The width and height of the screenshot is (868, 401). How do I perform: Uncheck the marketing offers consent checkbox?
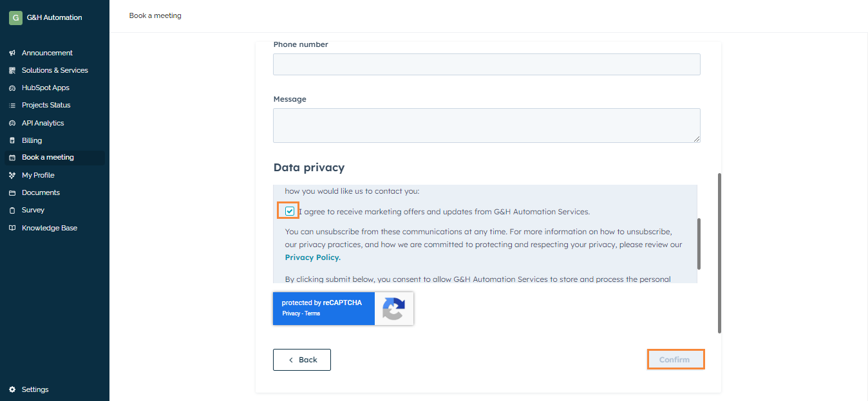pos(290,211)
